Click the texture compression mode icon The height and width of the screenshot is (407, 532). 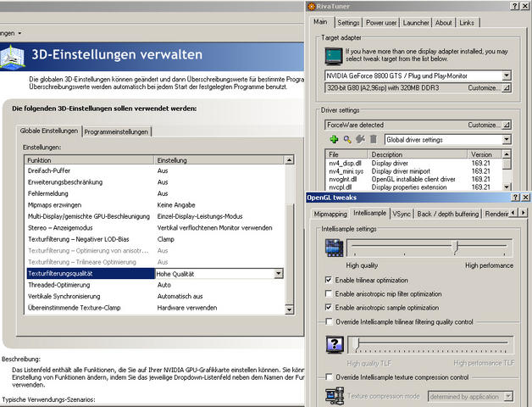(335, 396)
